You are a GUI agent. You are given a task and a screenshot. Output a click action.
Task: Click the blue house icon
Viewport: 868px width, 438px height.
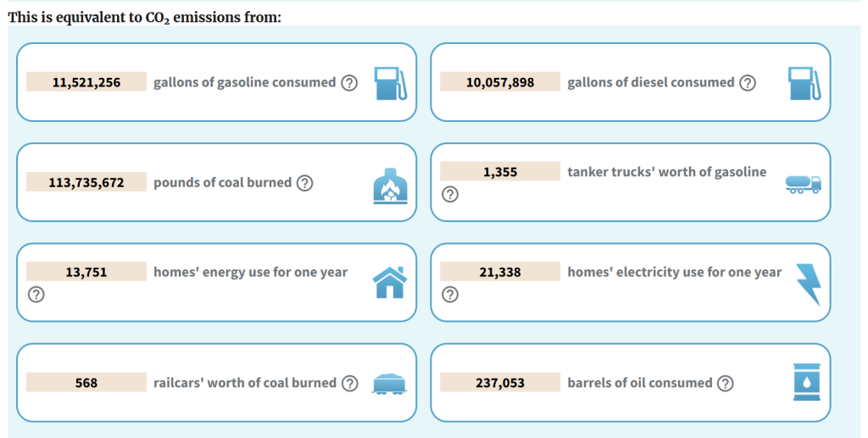[390, 283]
